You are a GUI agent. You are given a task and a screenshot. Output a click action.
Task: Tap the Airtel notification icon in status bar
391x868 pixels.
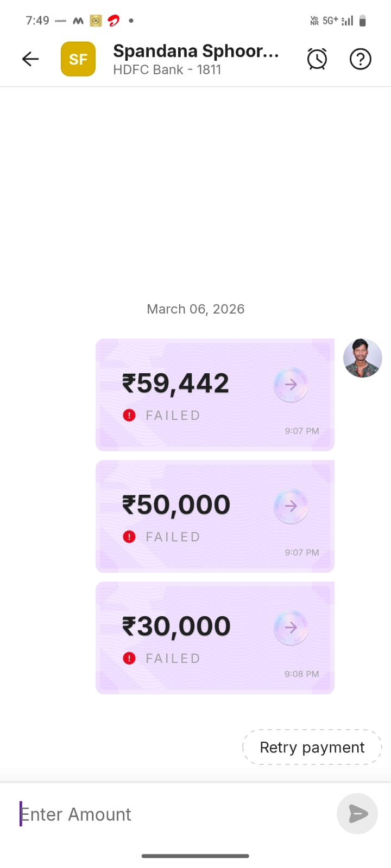pyautogui.click(x=113, y=21)
